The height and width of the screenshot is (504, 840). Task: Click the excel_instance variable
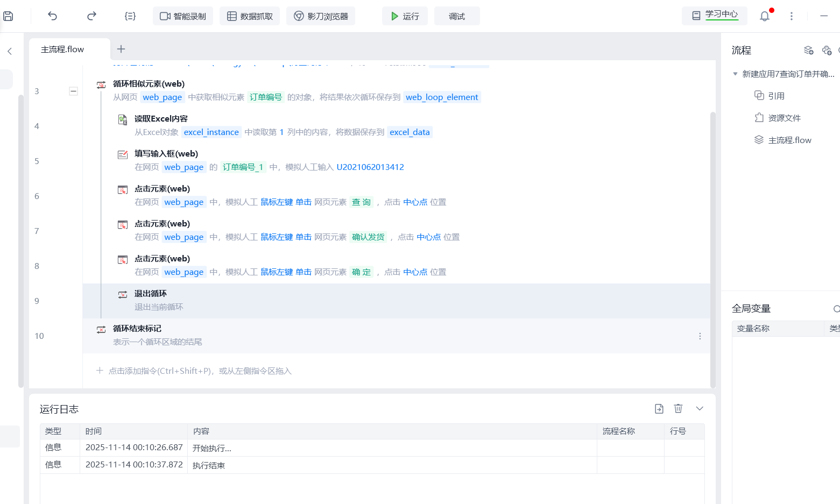point(211,132)
